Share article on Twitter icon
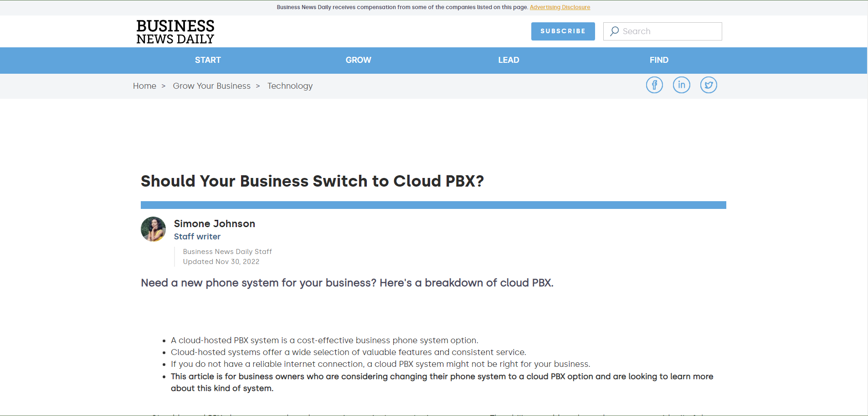The width and height of the screenshot is (868, 416). [x=709, y=85]
